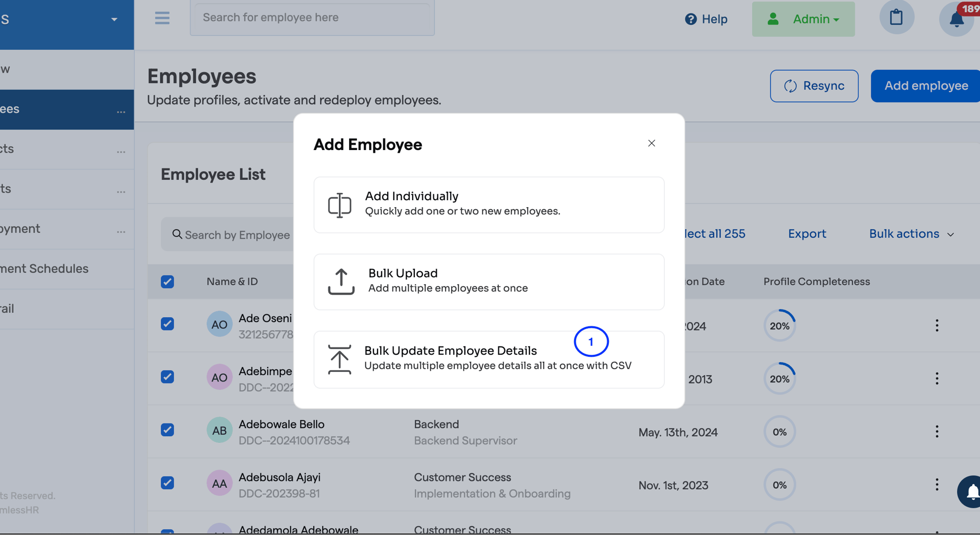980x535 pixels.
Task: Click the name Adebusola Ajayi
Action: pyautogui.click(x=279, y=478)
